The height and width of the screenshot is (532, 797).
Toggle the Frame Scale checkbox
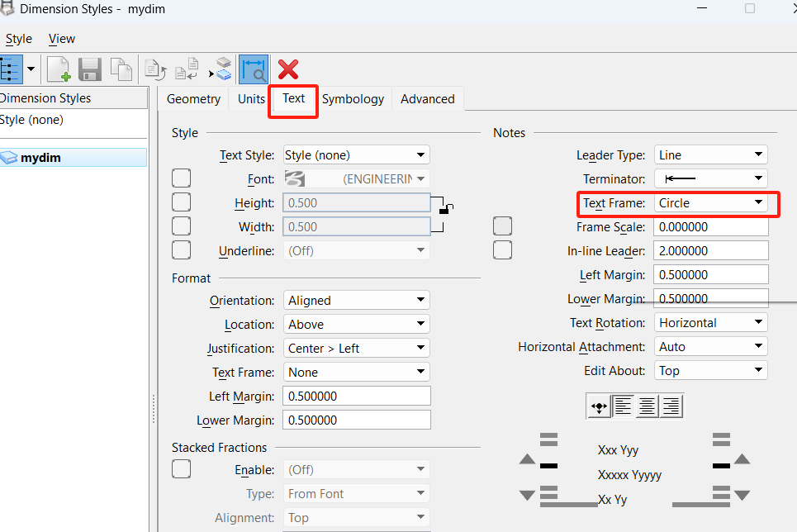pos(502,226)
